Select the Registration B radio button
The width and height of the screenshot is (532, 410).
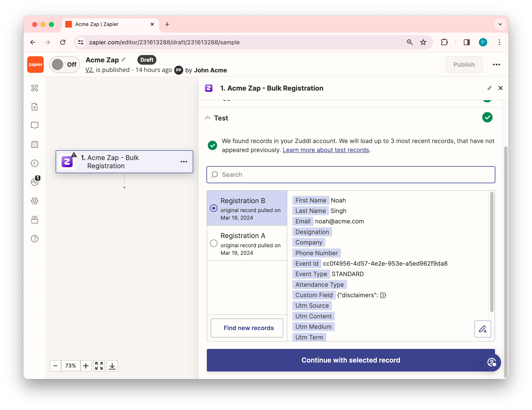pos(214,208)
